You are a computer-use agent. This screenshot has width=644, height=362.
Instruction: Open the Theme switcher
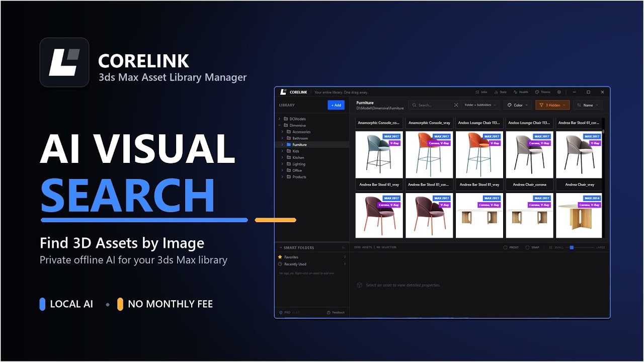pos(543,92)
